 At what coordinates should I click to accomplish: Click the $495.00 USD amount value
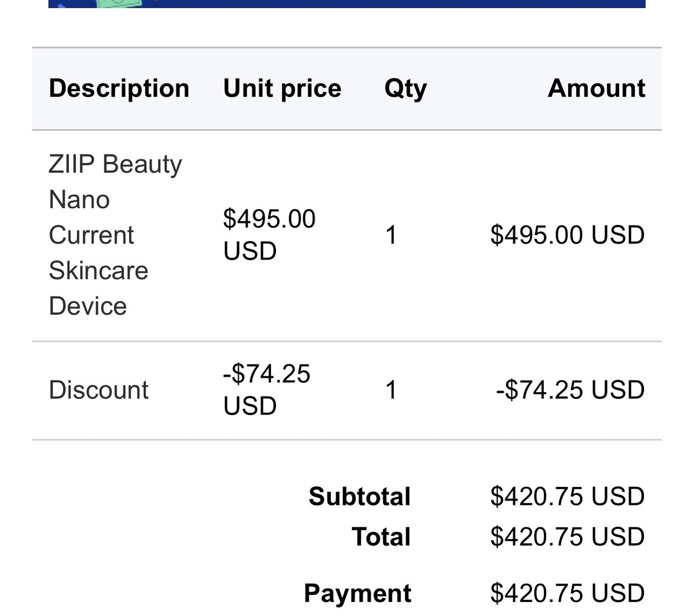point(567,235)
